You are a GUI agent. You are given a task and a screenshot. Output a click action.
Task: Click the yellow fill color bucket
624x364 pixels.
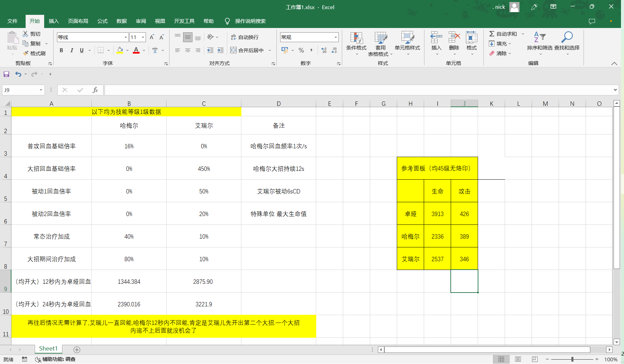120,50
